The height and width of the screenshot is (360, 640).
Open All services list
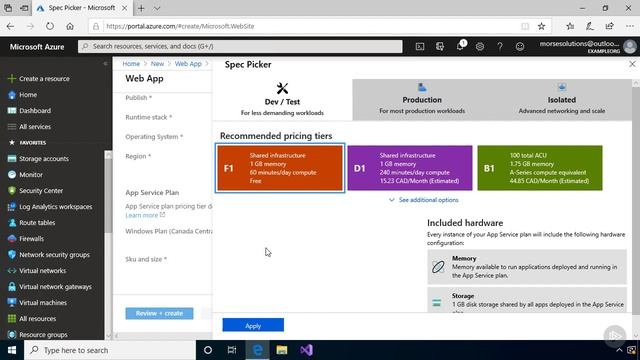[x=35, y=127]
